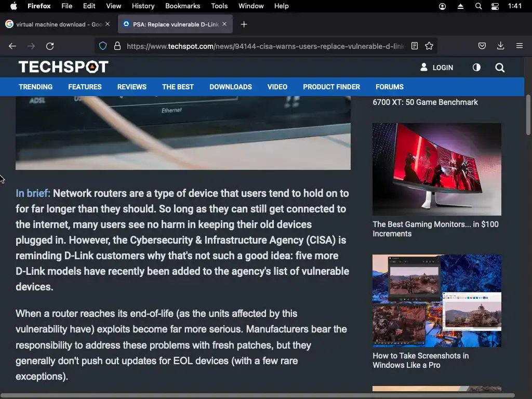Go to TRENDING section
This screenshot has width=532, height=399.
point(36,87)
